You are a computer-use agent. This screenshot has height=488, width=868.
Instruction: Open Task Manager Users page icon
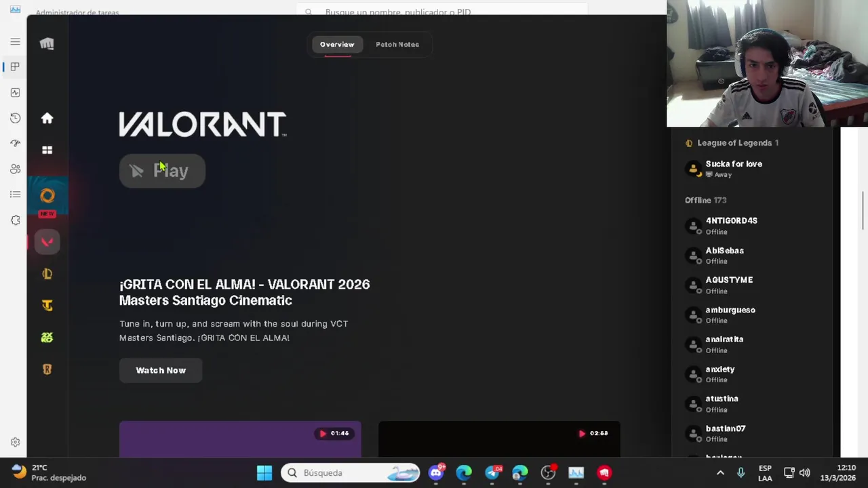coord(15,169)
